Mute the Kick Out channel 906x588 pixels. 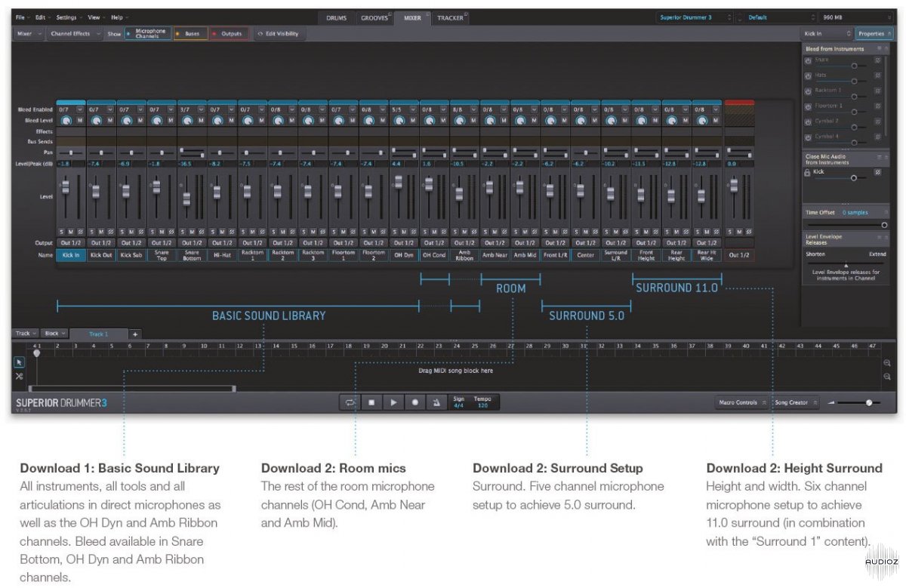tap(101, 232)
